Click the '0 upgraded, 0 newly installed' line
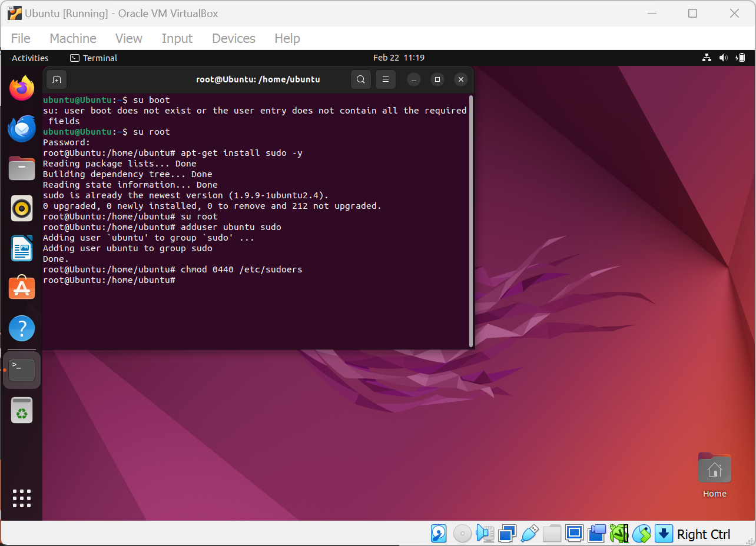 coord(213,206)
